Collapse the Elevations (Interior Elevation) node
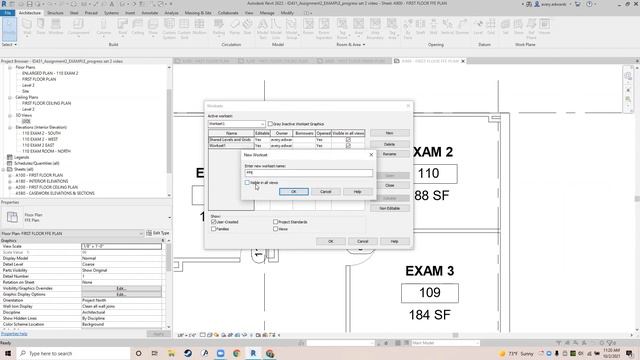This screenshot has height=360, width=640. 10,127
